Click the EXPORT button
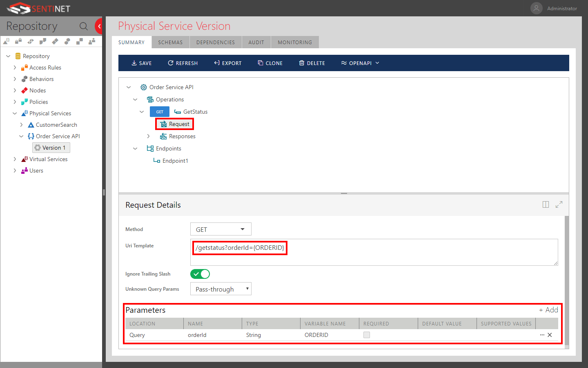The image size is (588, 368). 228,63
